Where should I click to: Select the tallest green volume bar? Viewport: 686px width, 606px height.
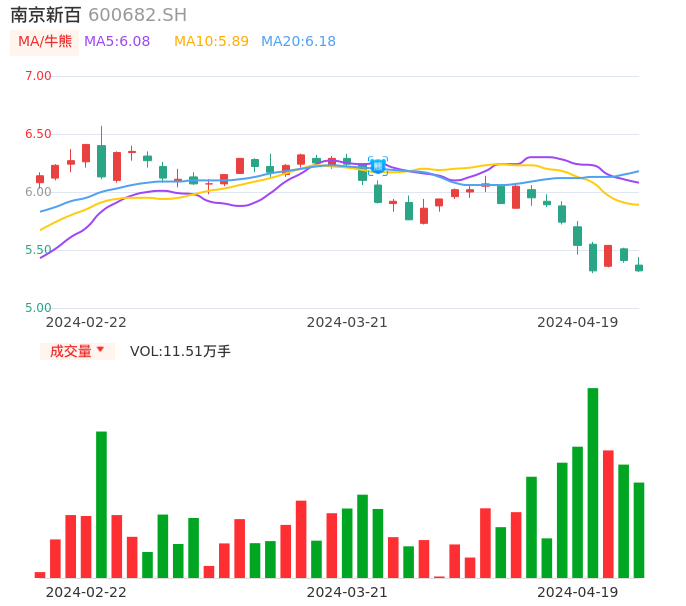tap(593, 482)
